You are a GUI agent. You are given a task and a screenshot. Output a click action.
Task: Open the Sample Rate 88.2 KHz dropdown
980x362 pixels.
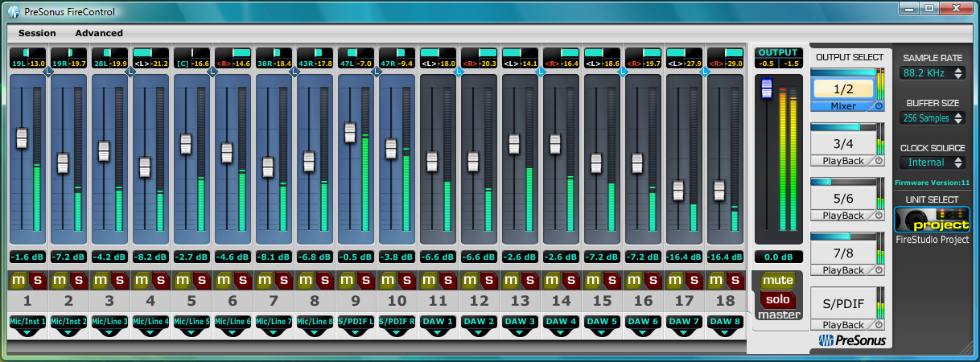click(932, 73)
